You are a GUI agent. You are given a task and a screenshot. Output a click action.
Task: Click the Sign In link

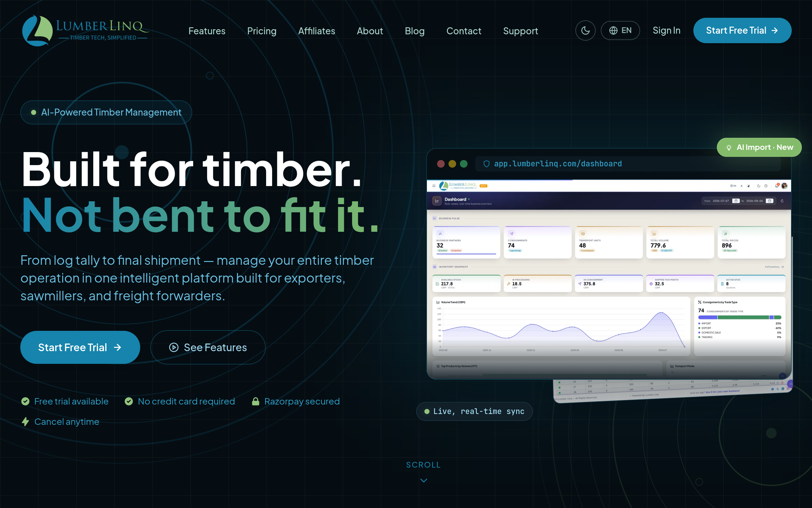coord(666,30)
